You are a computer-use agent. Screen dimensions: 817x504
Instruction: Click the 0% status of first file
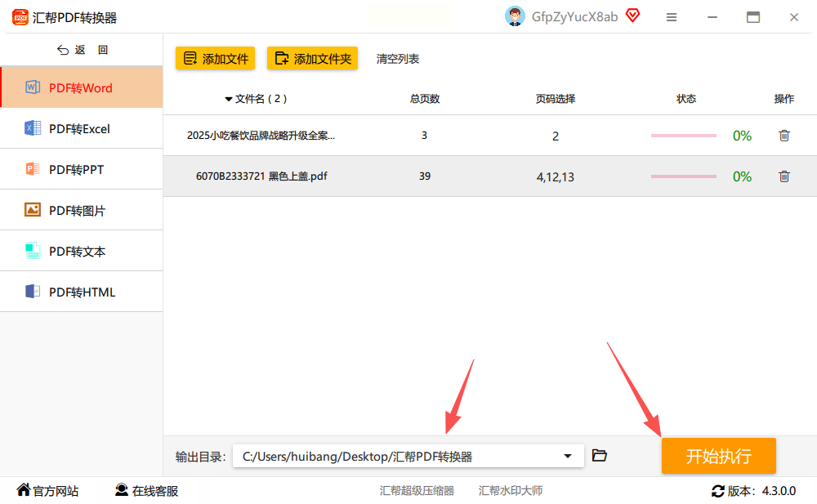pyautogui.click(x=742, y=136)
